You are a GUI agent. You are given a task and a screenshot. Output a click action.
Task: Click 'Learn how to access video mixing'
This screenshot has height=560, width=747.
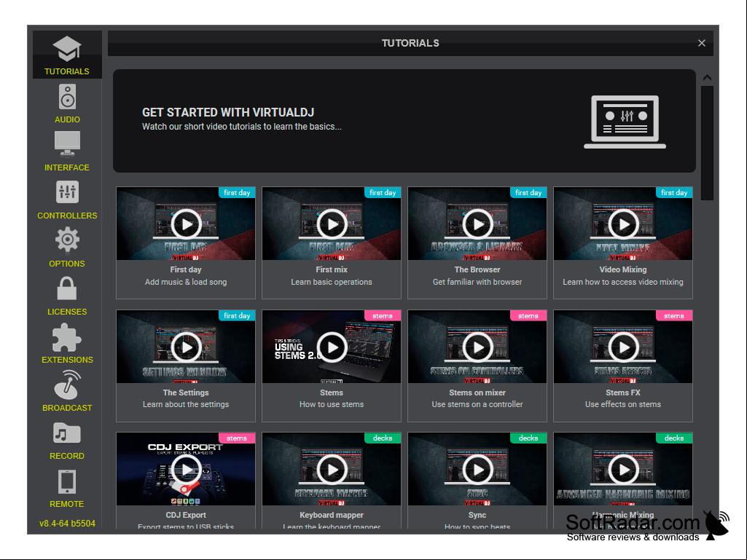[623, 282]
